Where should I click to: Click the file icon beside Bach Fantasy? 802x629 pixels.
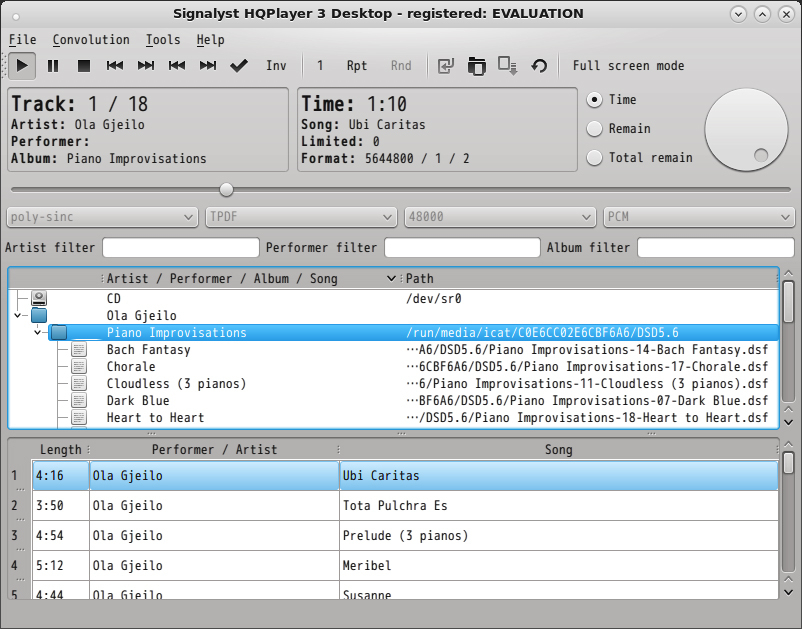click(79, 350)
